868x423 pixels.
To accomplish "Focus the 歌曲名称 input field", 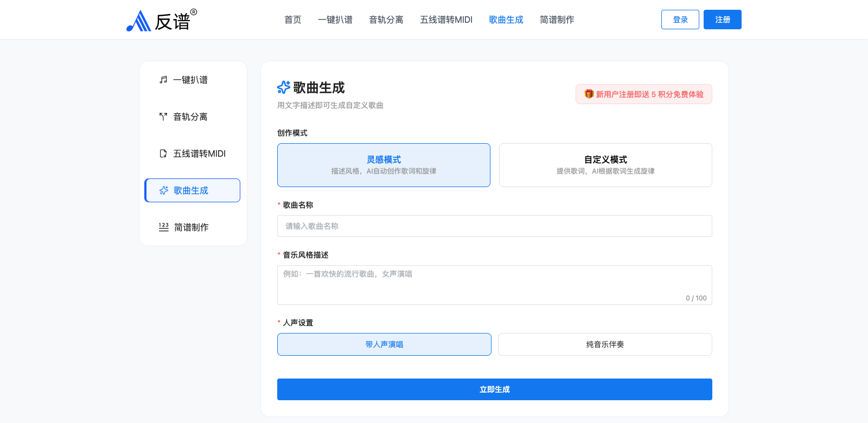I will tap(495, 226).
